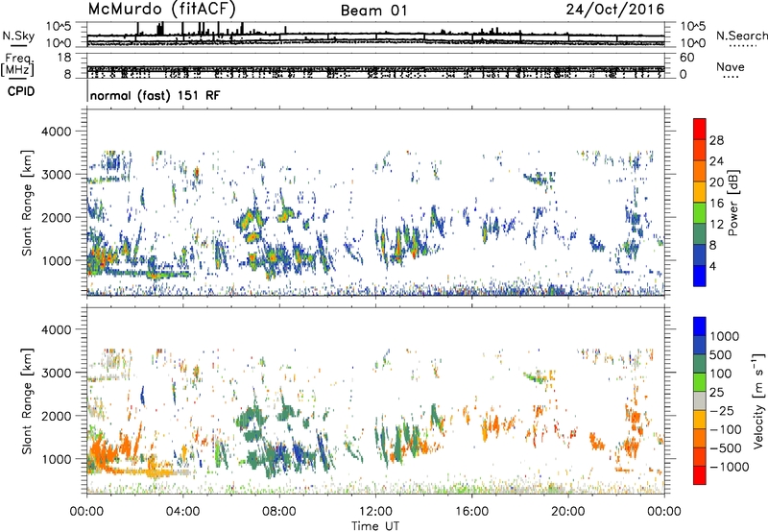The image size is (768, 532).
Task: Click the 2000 tick on velocity panel axis
Action: point(56,416)
